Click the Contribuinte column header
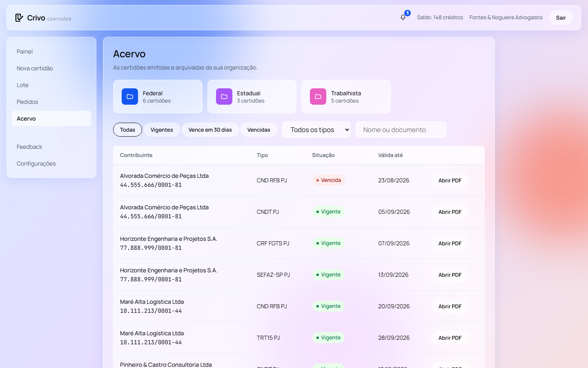 click(x=136, y=155)
